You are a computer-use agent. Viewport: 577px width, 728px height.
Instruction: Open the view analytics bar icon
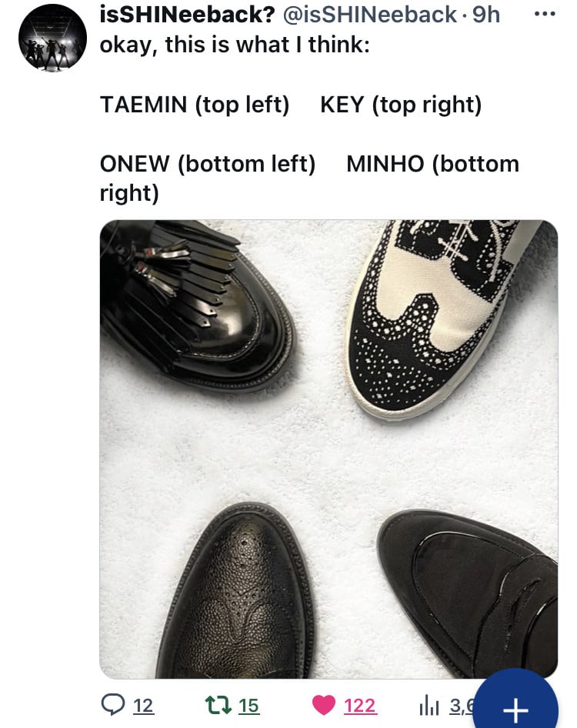[429, 706]
